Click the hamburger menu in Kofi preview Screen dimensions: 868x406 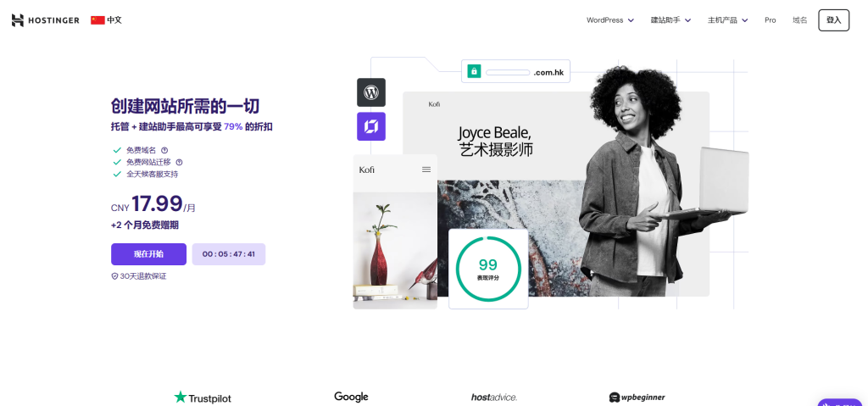(426, 170)
